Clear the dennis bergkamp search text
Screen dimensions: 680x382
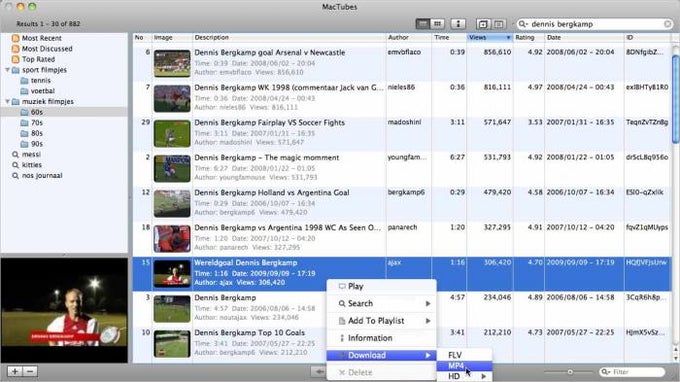tap(668, 24)
